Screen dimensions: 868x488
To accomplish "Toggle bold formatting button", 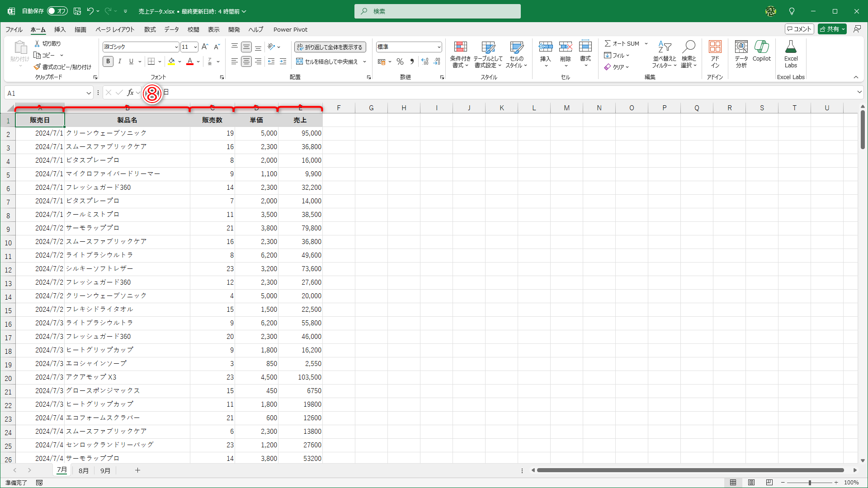I will (108, 61).
